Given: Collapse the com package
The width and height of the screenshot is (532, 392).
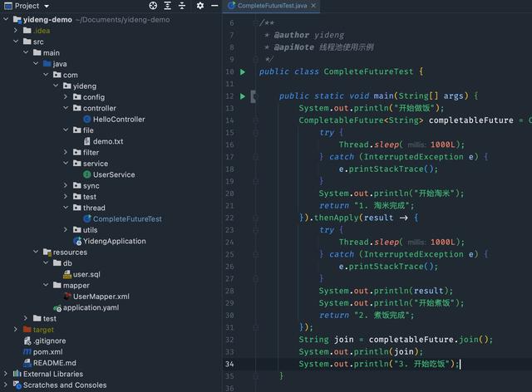Looking at the screenshot, I should pos(46,75).
